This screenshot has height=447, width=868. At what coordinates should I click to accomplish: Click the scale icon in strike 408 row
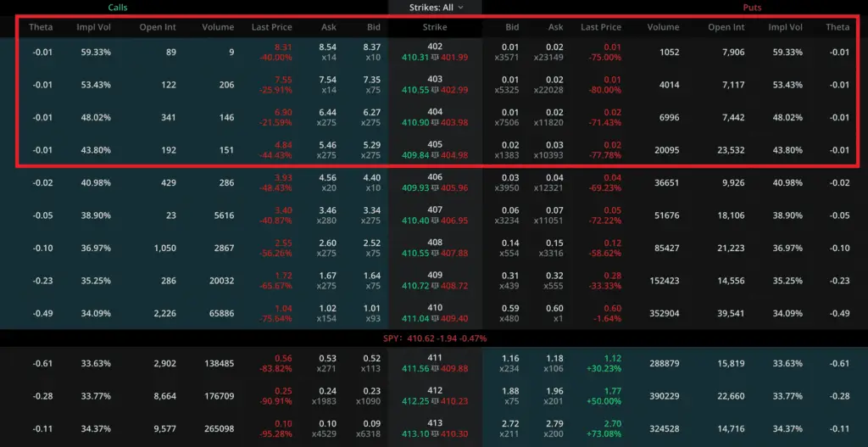pyautogui.click(x=435, y=253)
